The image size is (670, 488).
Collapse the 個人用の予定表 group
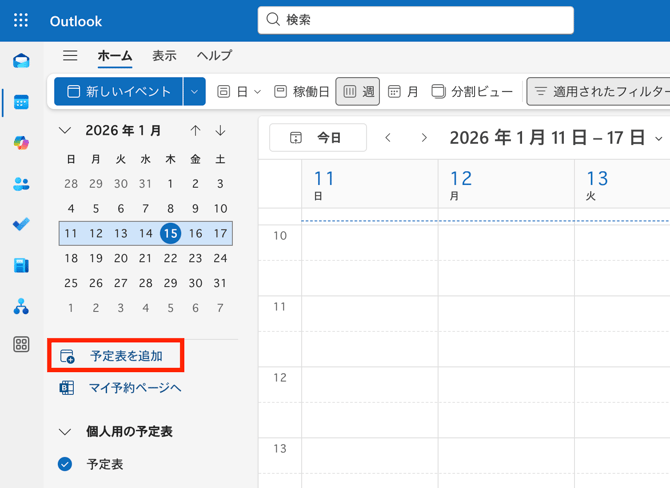click(x=65, y=432)
